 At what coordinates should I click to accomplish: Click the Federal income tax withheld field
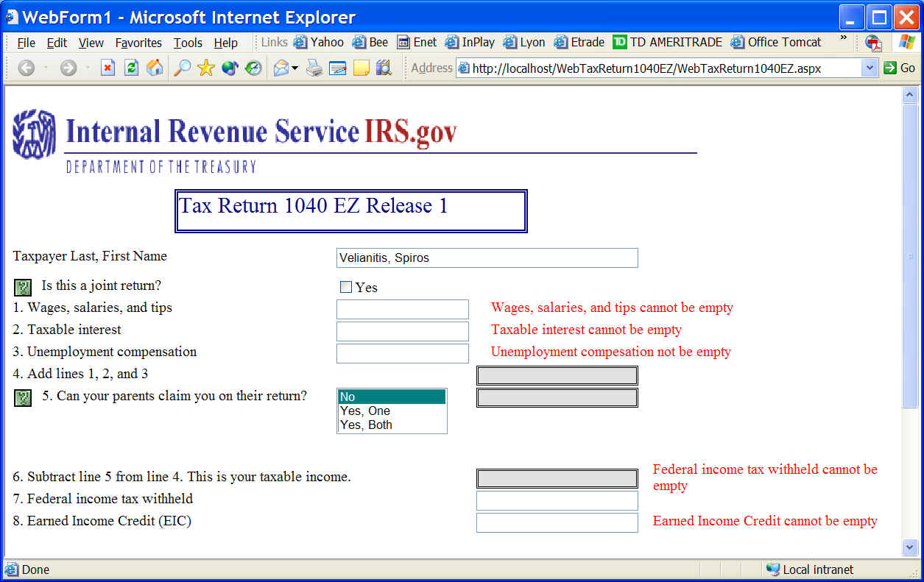click(x=557, y=500)
